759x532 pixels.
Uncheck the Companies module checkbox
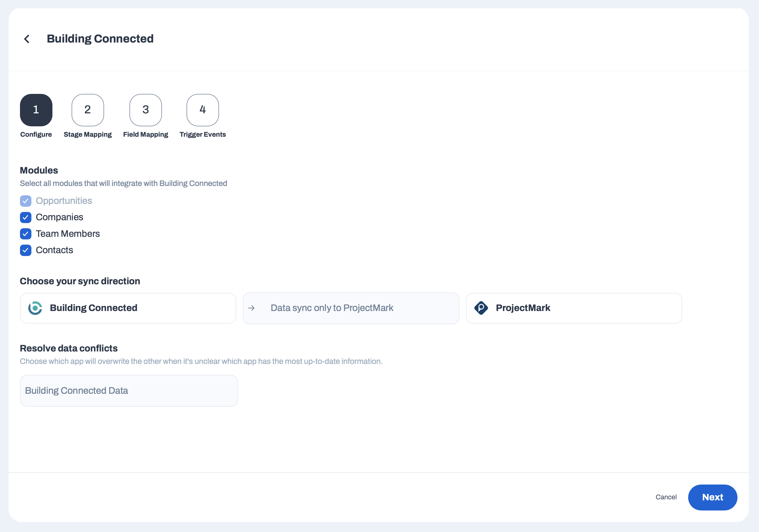[26, 217]
